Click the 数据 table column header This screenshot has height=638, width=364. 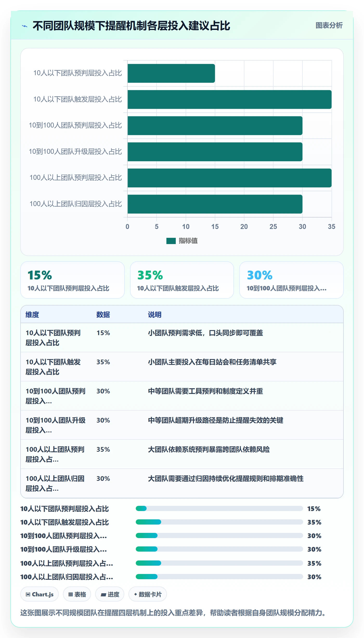click(x=103, y=315)
